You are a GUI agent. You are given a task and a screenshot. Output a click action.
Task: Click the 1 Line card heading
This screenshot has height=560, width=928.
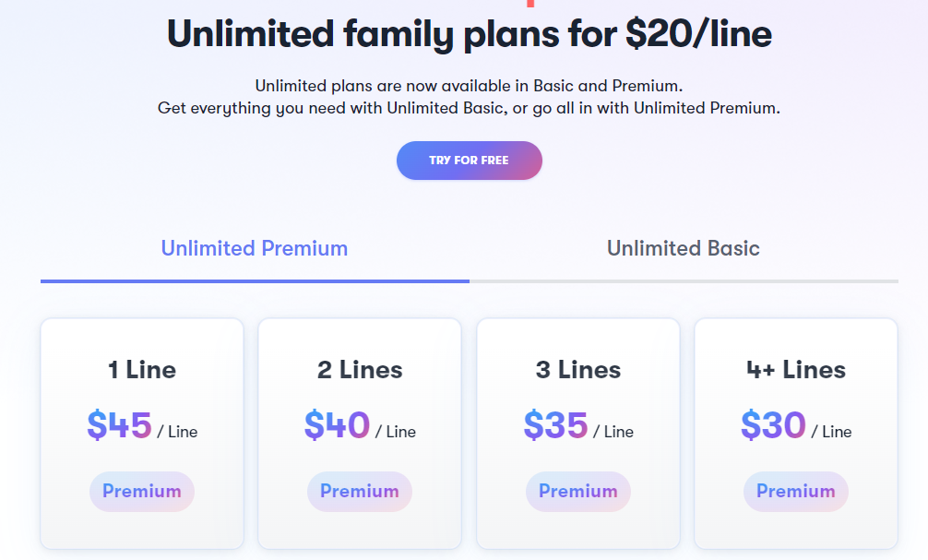(x=141, y=370)
